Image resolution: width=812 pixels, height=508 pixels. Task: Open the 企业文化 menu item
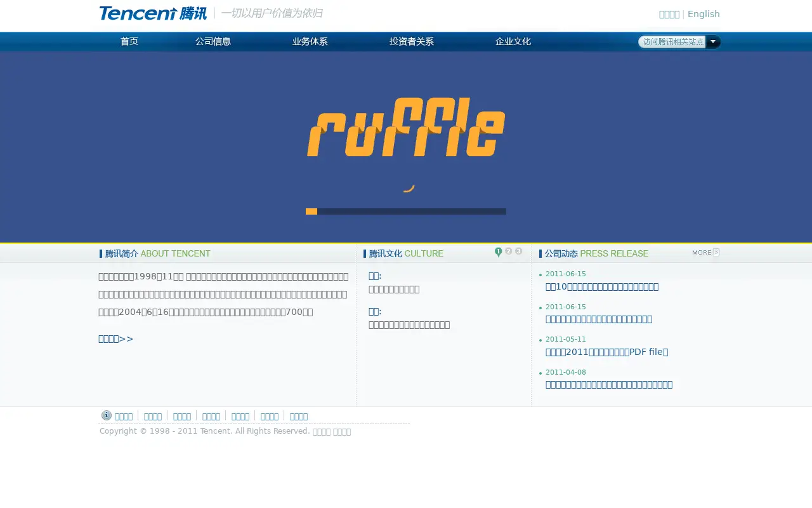(513, 41)
